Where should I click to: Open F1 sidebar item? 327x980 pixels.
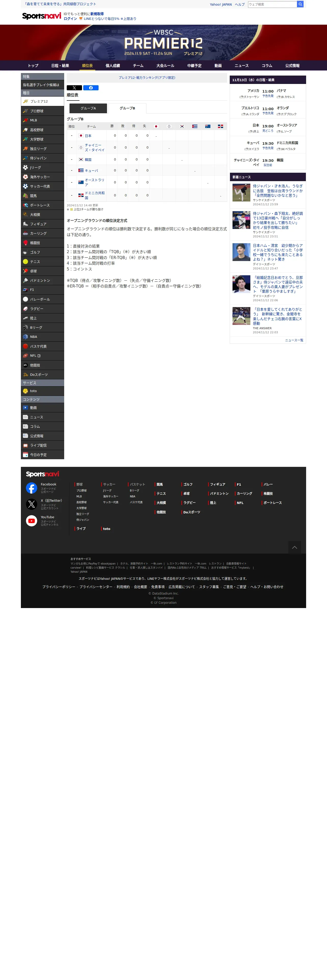42,290
